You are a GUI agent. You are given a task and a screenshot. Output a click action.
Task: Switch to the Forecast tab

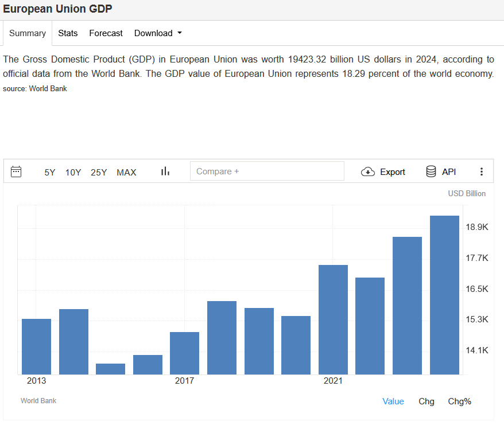point(106,33)
